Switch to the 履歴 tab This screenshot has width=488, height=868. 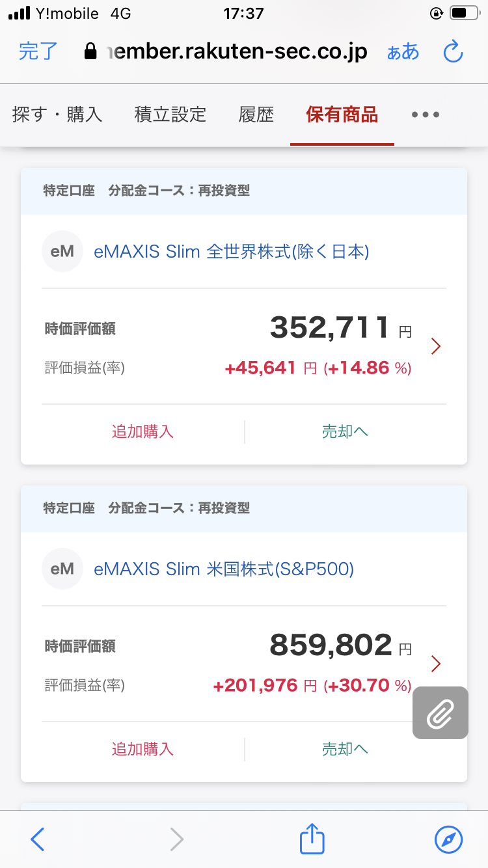[x=256, y=115]
